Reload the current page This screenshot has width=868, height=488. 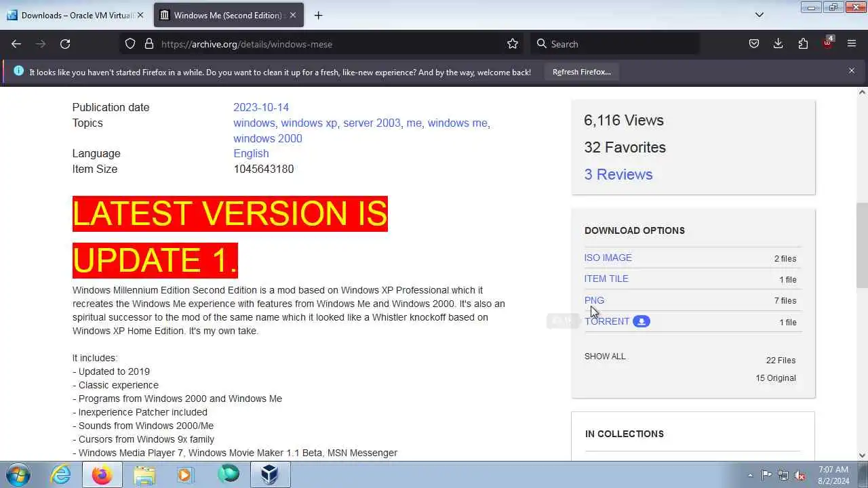65,43
